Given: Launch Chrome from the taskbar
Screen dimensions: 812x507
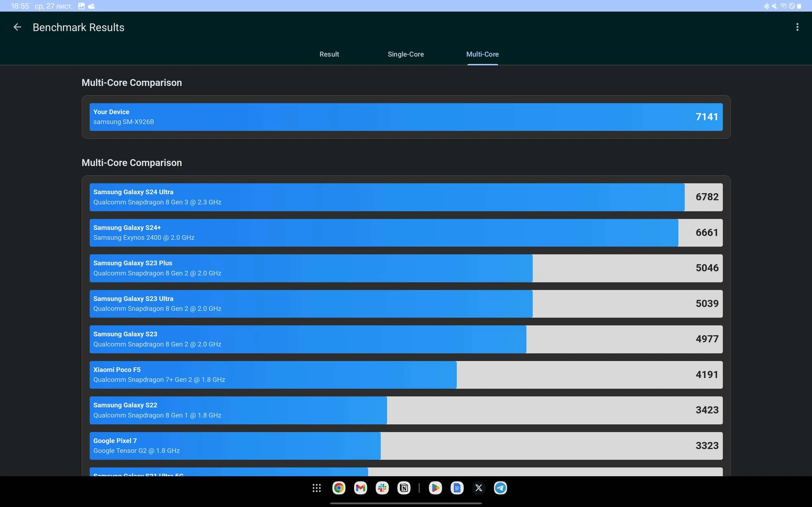Looking at the screenshot, I should click(x=338, y=488).
